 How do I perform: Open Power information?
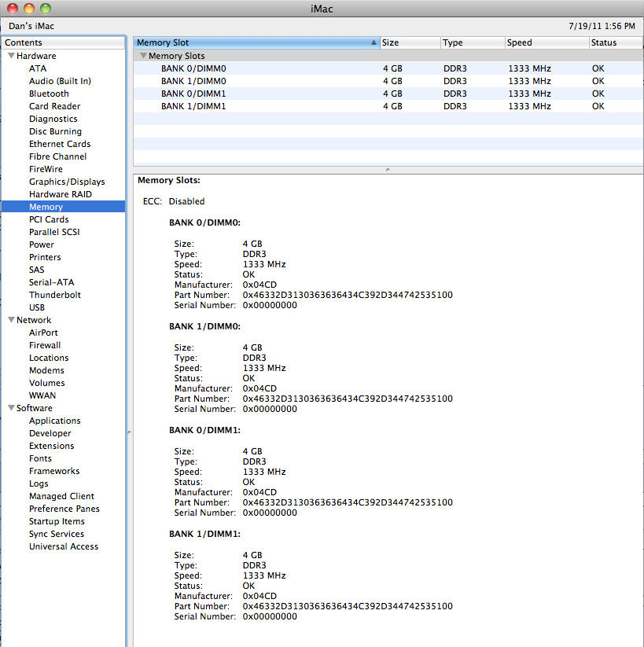tap(41, 244)
